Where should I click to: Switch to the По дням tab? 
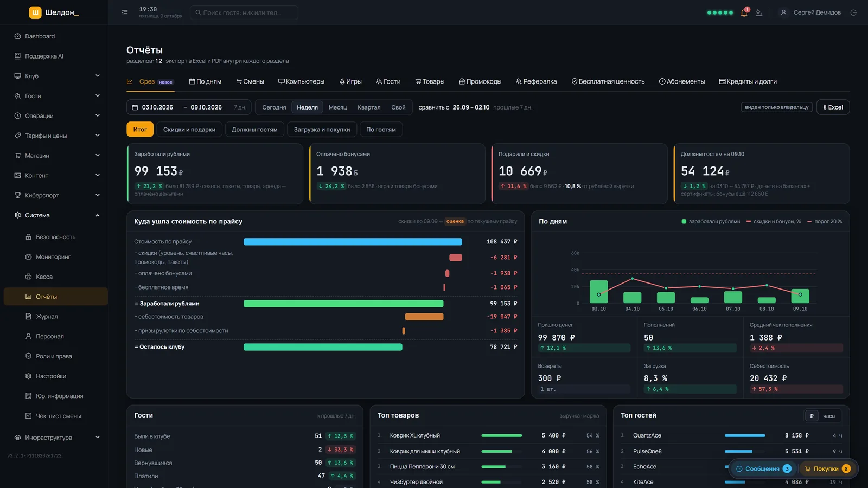click(x=205, y=81)
